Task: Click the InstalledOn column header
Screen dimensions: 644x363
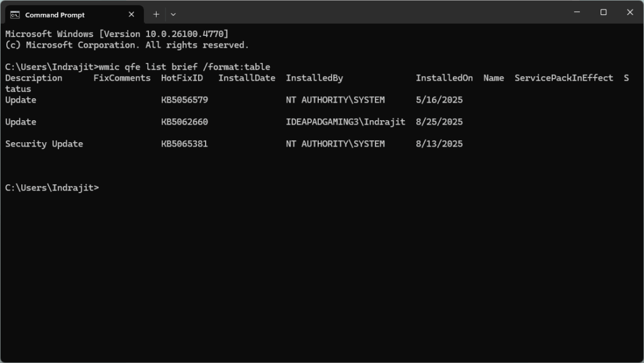Action: click(x=444, y=78)
